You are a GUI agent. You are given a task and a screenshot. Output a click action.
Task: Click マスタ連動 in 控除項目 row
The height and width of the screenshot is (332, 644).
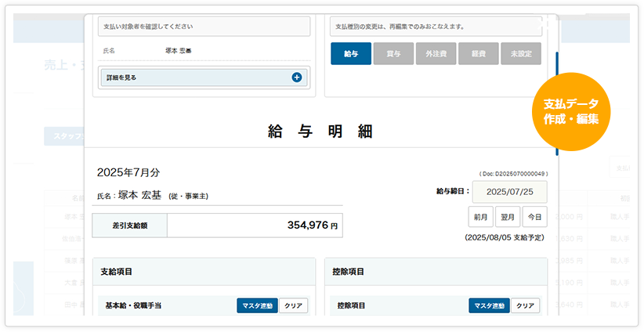point(489,305)
